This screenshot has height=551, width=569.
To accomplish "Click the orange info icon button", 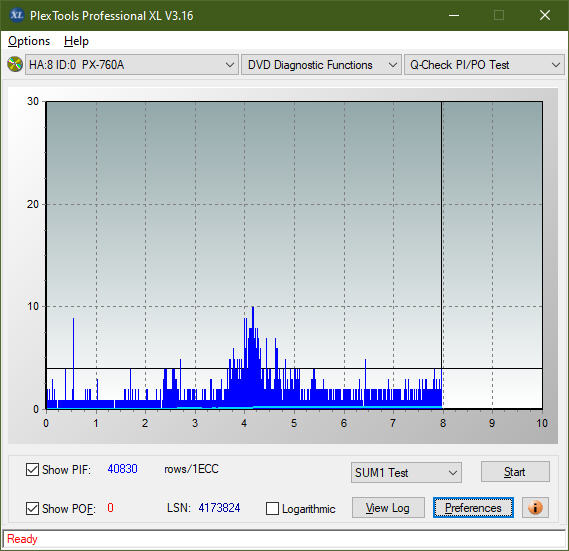I will (x=535, y=507).
